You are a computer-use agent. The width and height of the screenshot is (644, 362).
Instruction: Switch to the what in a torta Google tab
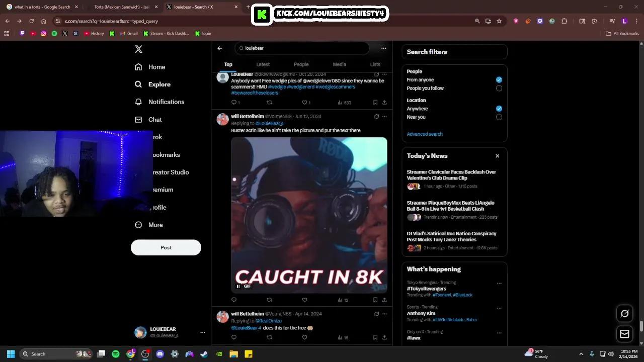tap(43, 7)
